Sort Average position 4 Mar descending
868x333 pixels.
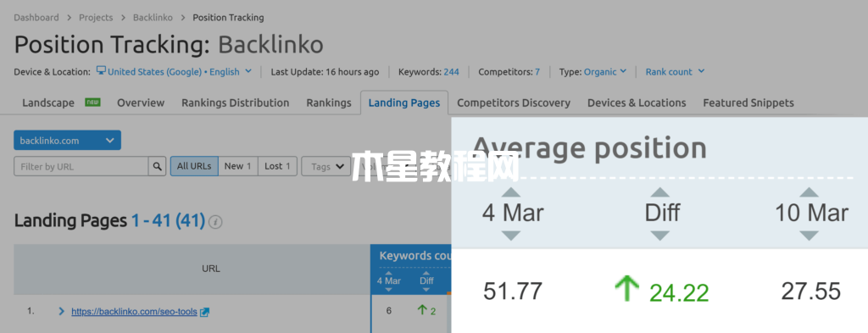pos(511,236)
